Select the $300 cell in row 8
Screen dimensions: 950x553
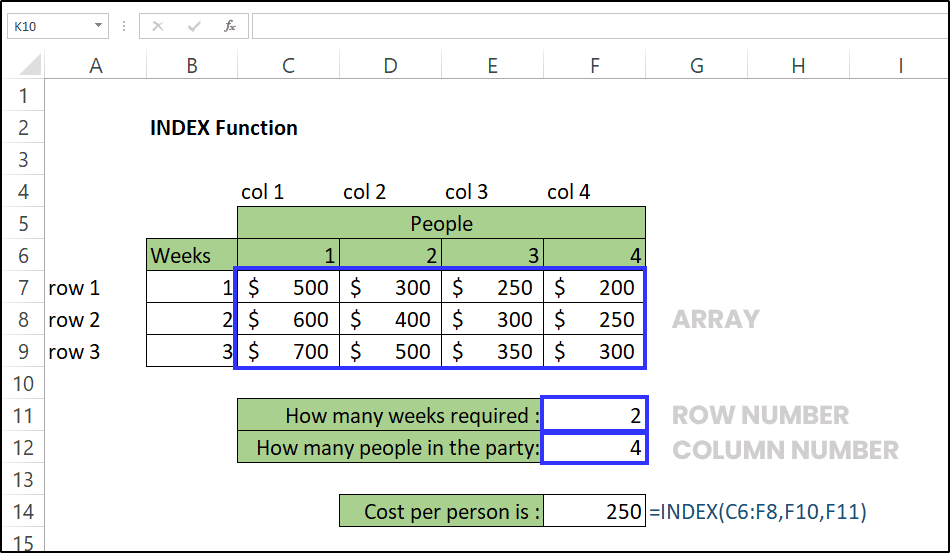tap(493, 319)
